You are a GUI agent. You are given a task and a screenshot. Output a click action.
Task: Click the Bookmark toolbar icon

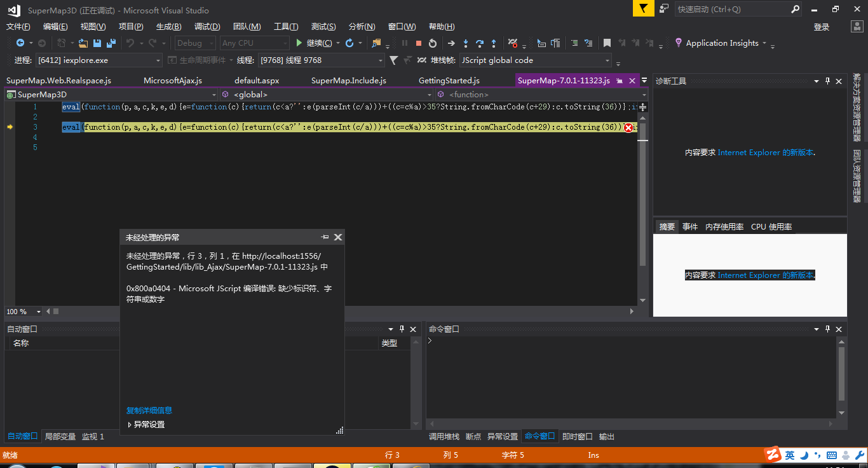[607, 43]
